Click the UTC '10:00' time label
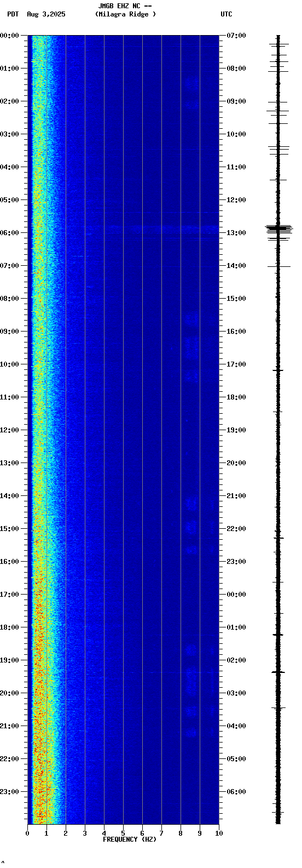 click(x=236, y=134)
